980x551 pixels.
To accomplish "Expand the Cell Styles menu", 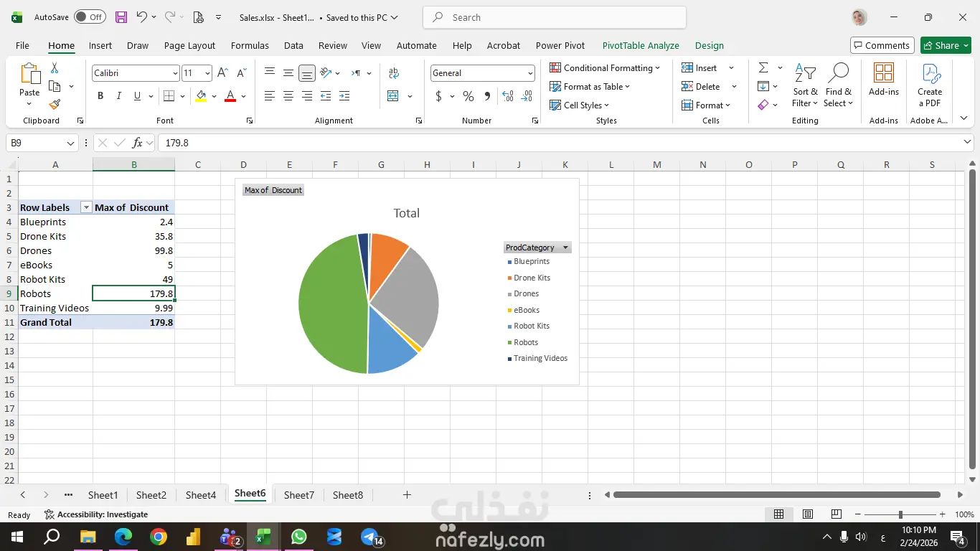I will 579,105.
